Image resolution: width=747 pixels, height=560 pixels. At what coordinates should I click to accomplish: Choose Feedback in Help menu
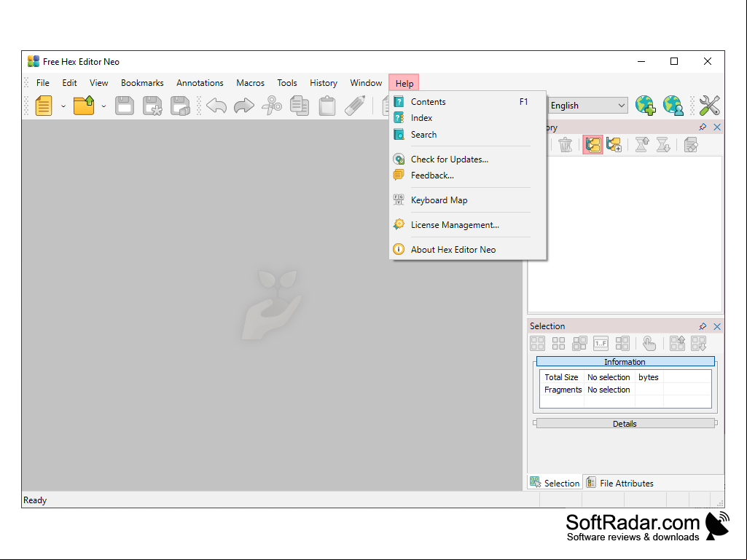(468, 176)
